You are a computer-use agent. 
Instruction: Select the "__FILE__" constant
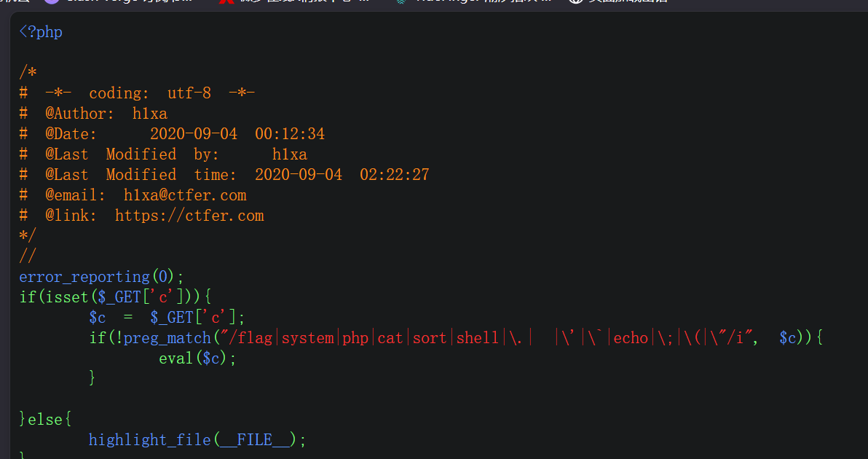tap(255, 439)
